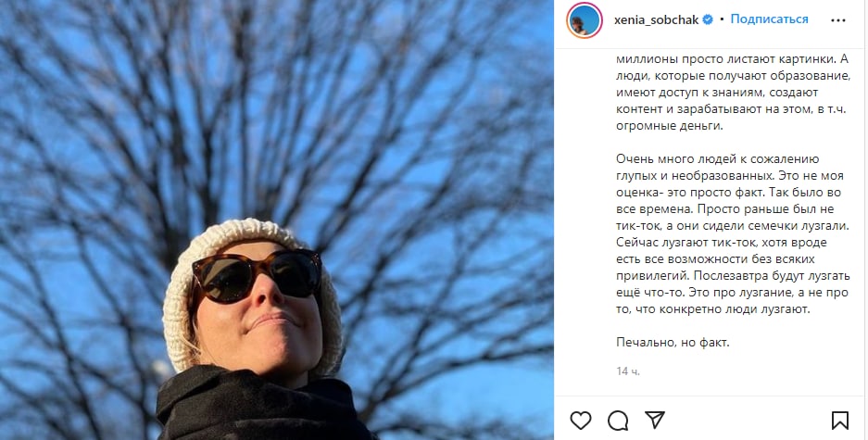Share the post with the paper plane icon

[x=655, y=420]
